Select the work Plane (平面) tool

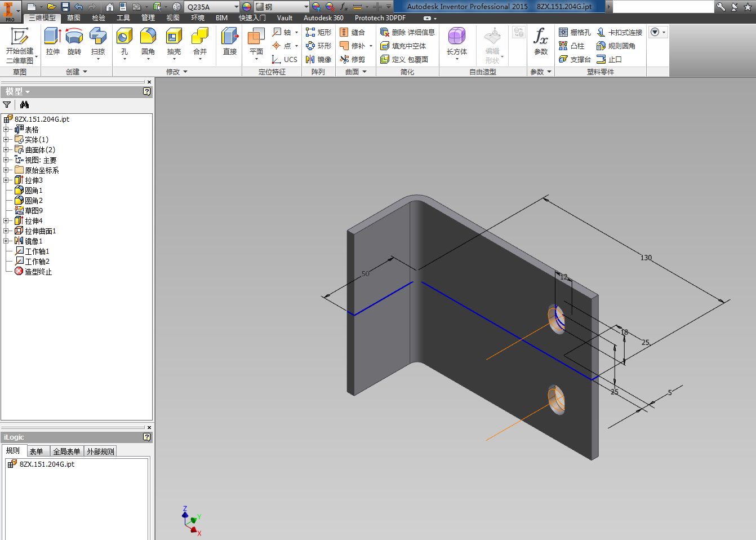point(256,43)
